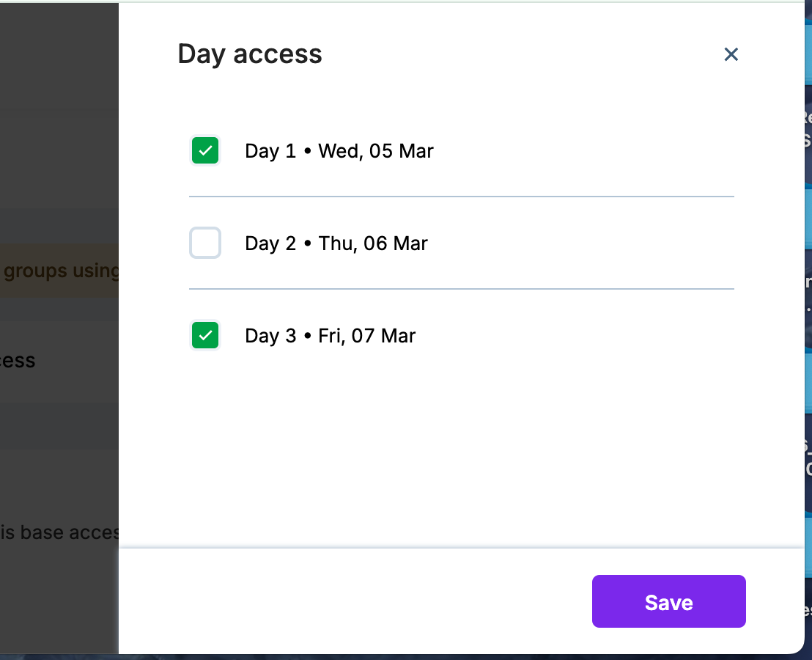The width and height of the screenshot is (812, 660).
Task: Click the partially hidden "ess" background text
Action: (18, 361)
